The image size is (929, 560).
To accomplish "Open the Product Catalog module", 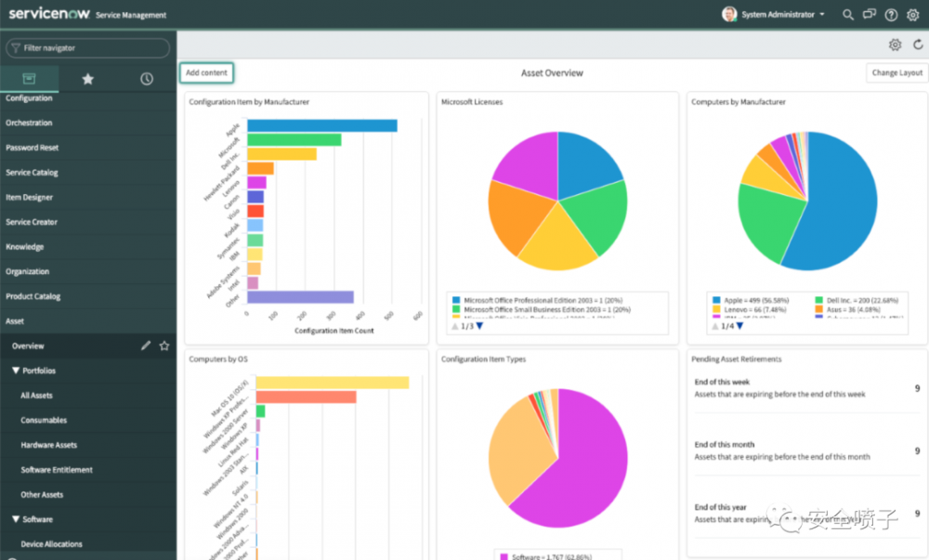I will click(33, 296).
